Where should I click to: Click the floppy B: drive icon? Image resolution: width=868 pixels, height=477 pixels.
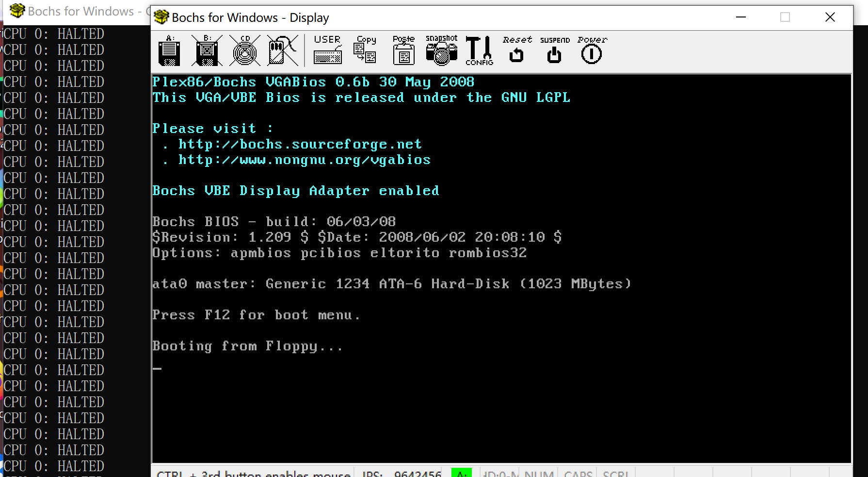pos(207,50)
